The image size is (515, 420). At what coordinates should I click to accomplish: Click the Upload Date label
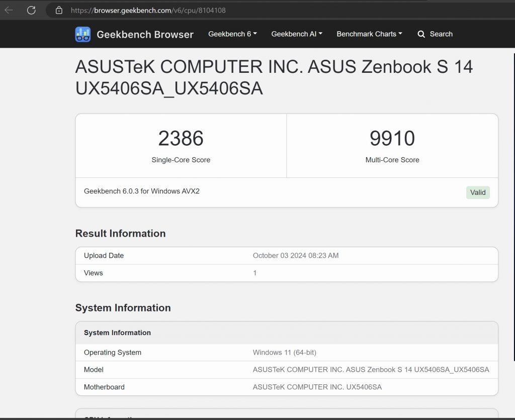tap(104, 256)
